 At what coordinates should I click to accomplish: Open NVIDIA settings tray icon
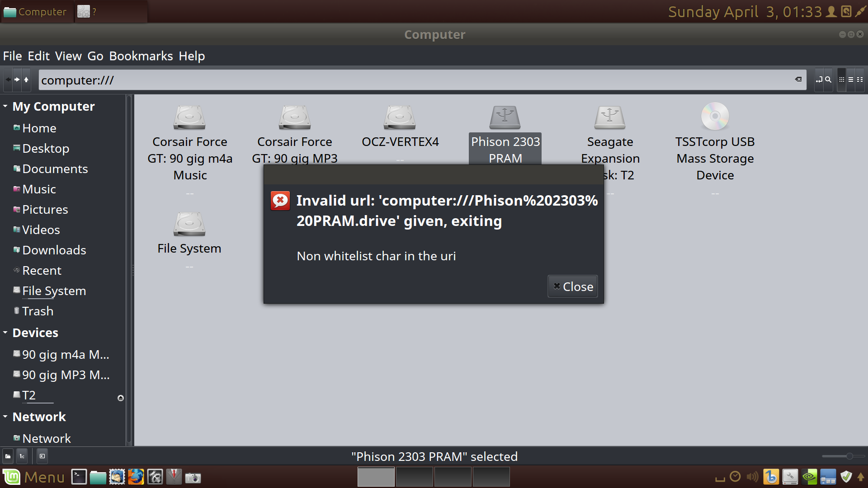pyautogui.click(x=809, y=477)
